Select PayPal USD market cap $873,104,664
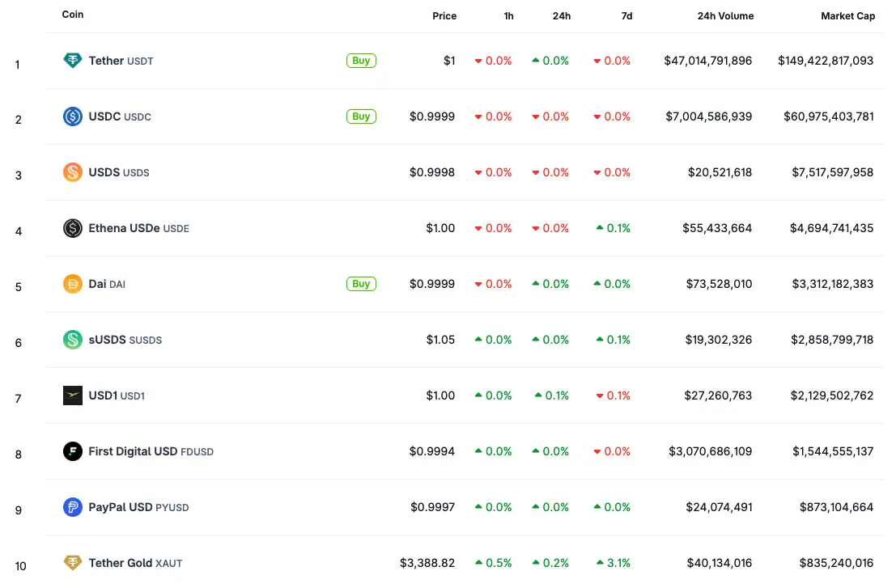 (836, 507)
